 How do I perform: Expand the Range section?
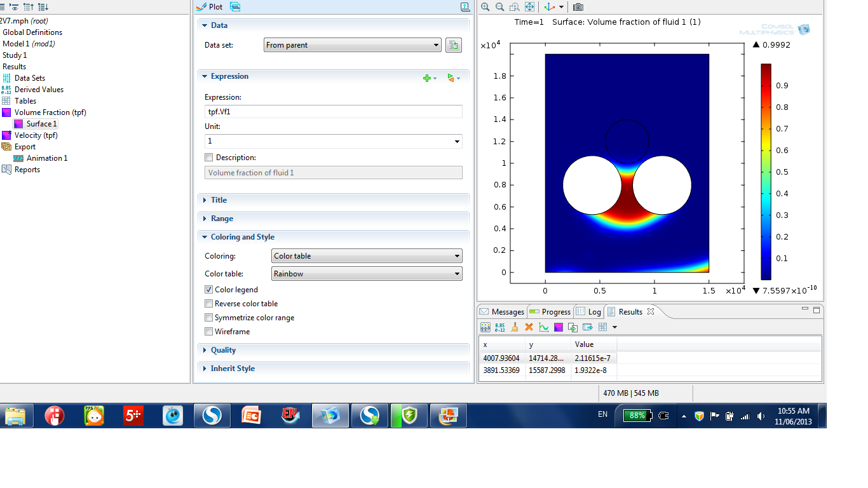tap(222, 219)
